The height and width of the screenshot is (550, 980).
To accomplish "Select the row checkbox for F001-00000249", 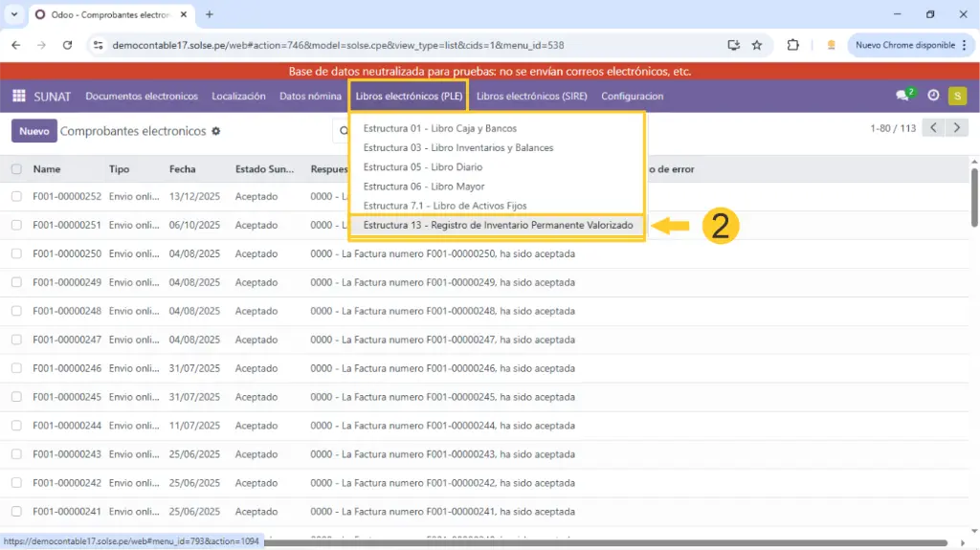I will pyautogui.click(x=16, y=282).
